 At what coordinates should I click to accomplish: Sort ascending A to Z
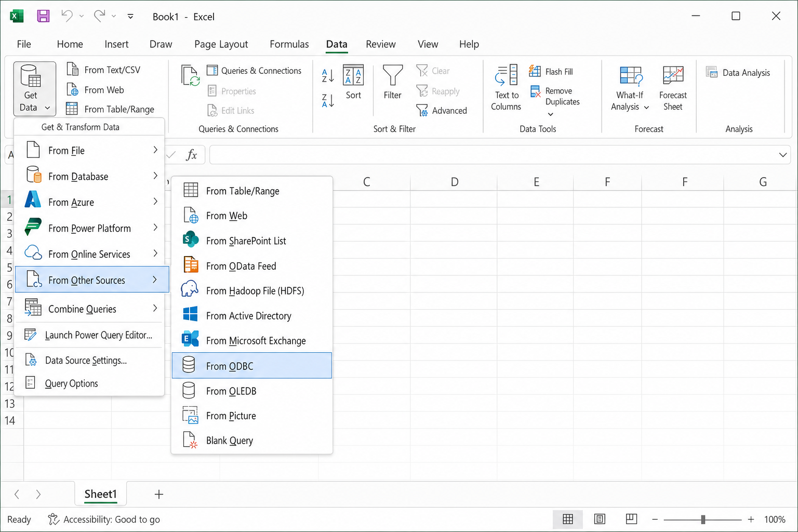(x=328, y=76)
